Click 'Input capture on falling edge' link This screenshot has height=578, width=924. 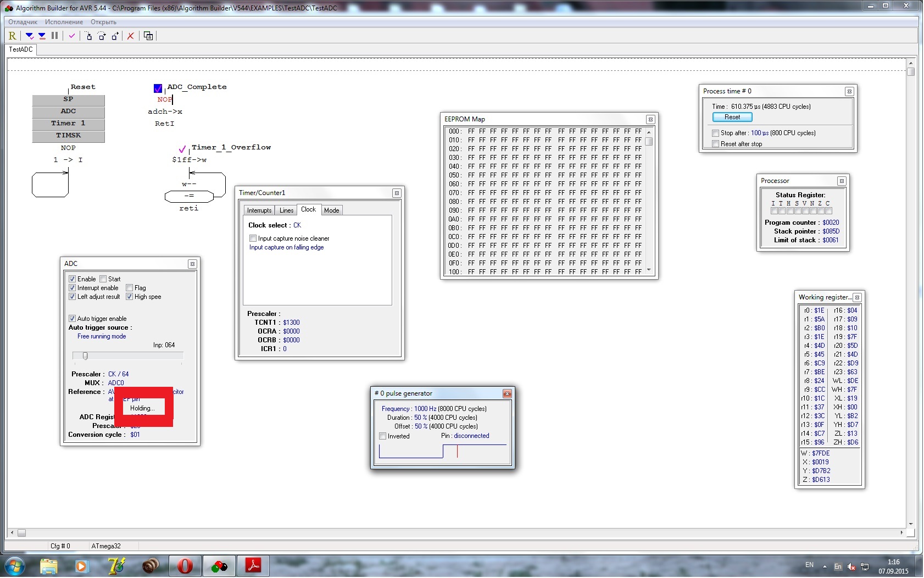(286, 247)
